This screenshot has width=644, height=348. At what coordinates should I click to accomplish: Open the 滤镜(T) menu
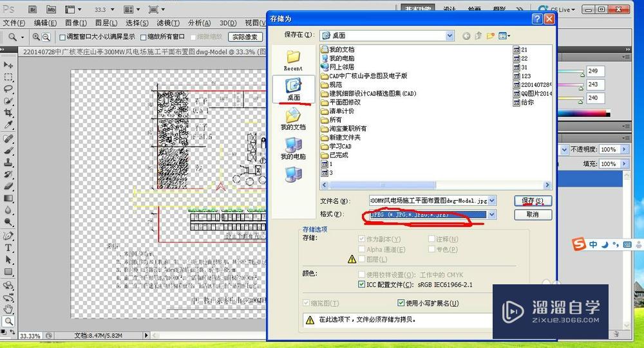click(x=168, y=23)
